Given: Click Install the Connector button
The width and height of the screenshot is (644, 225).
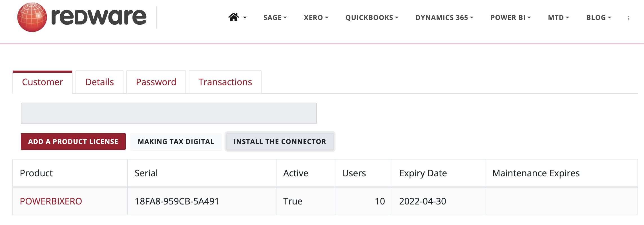Looking at the screenshot, I should click(x=280, y=141).
